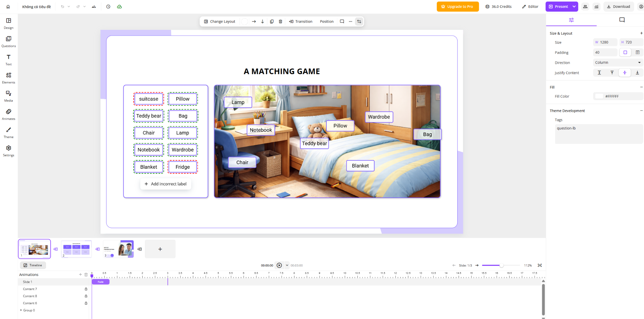Select center justify content option

pyautogui.click(x=625, y=73)
